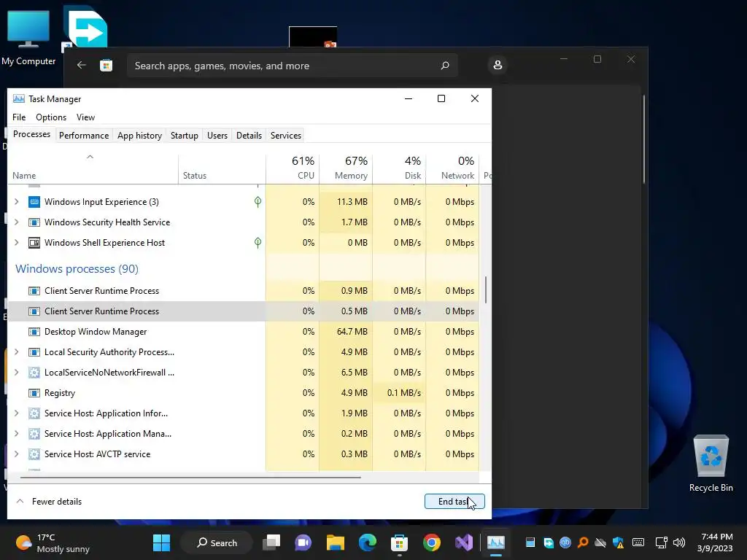Image resolution: width=747 pixels, height=560 pixels.
Task: Click the End task button
Action: pyautogui.click(x=454, y=502)
